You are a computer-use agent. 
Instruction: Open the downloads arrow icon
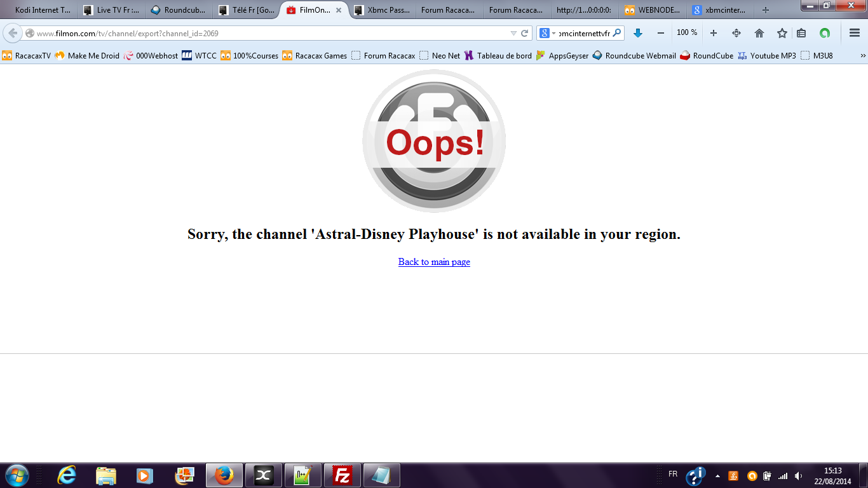pos(638,33)
